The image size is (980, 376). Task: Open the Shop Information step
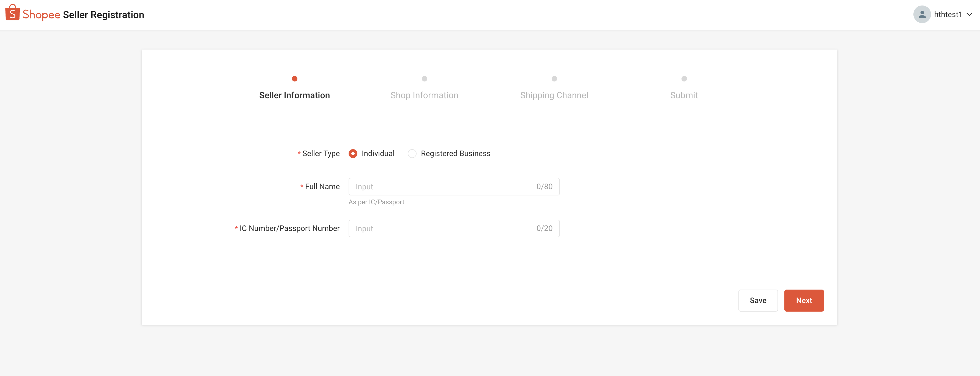[424, 95]
